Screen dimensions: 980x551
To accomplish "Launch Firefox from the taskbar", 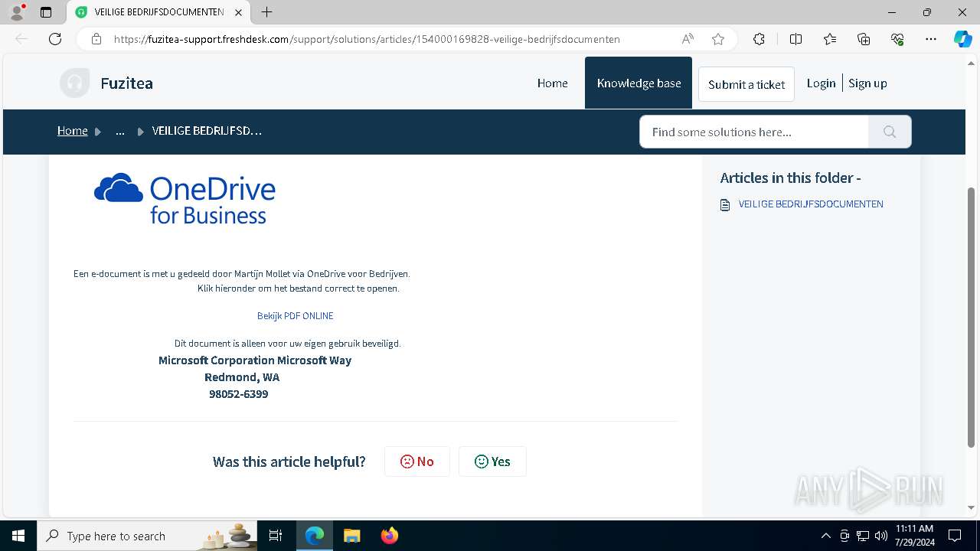I will pos(389,536).
